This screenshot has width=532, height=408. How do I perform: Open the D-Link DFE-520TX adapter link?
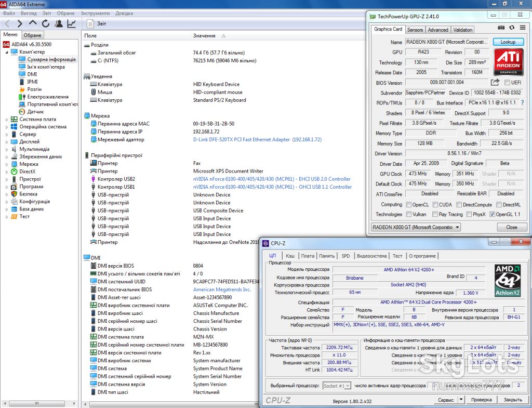point(257,139)
